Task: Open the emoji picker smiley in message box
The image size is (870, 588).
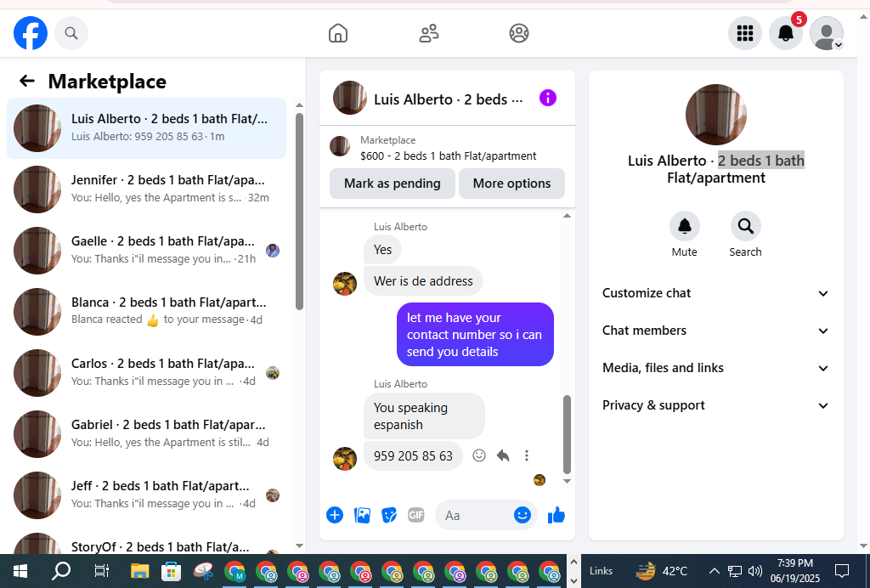Action: 523,515
